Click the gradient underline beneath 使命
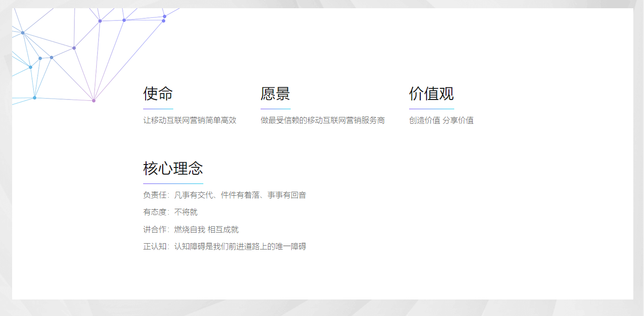Image resolution: width=644 pixels, height=316 pixels. click(x=158, y=109)
